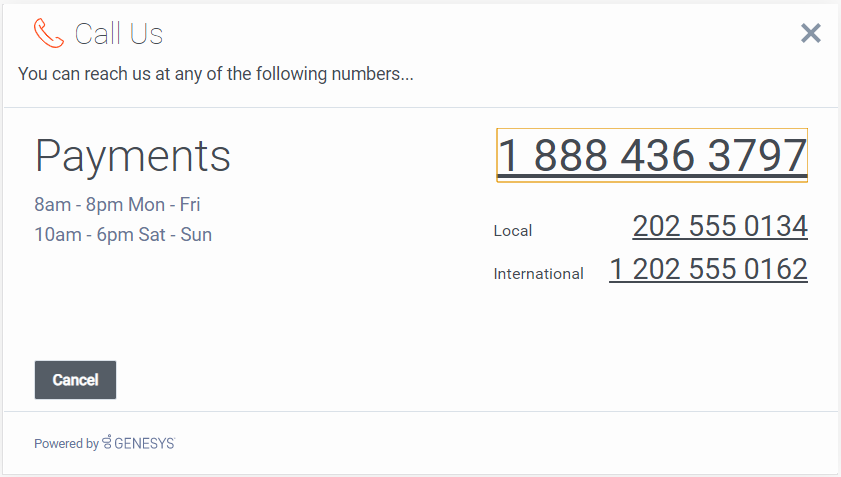
Task: Click the word 'Us' in dialog title
Action: (x=145, y=34)
